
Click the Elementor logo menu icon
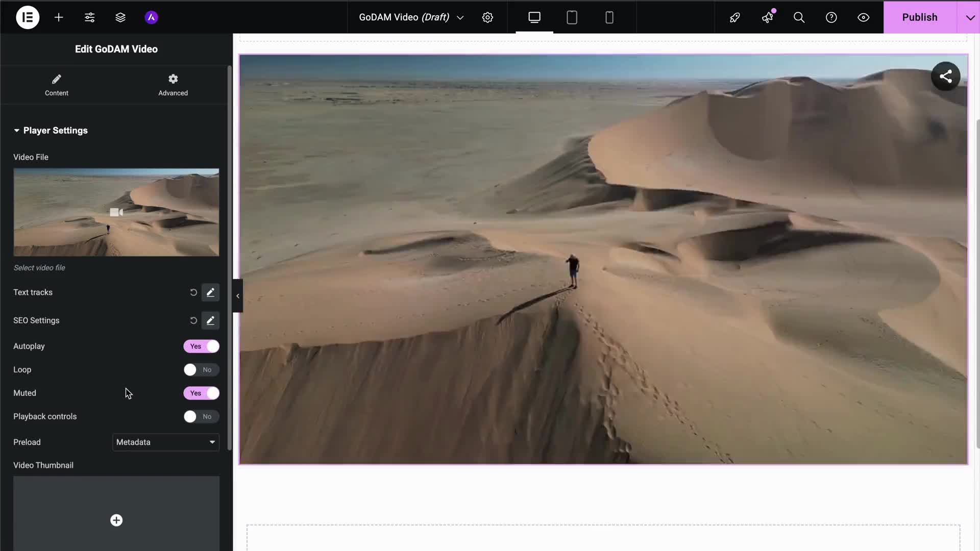pos(28,17)
